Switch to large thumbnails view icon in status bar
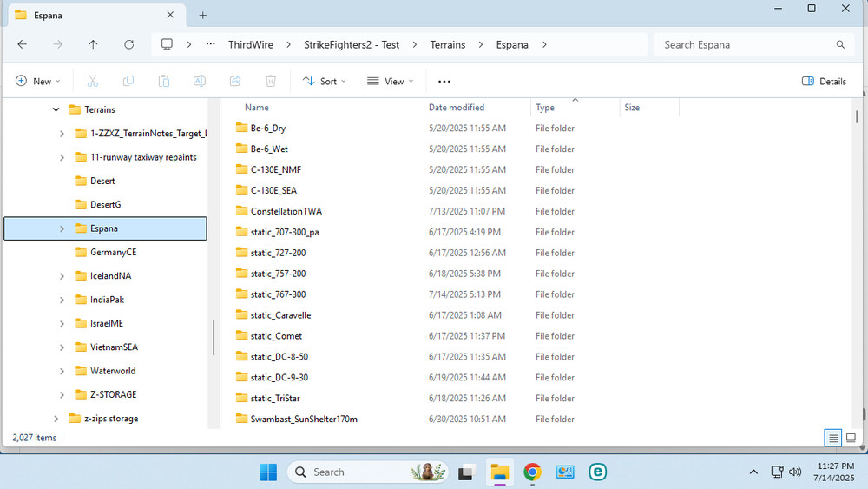Screen dimensions: 868x489 851,438
